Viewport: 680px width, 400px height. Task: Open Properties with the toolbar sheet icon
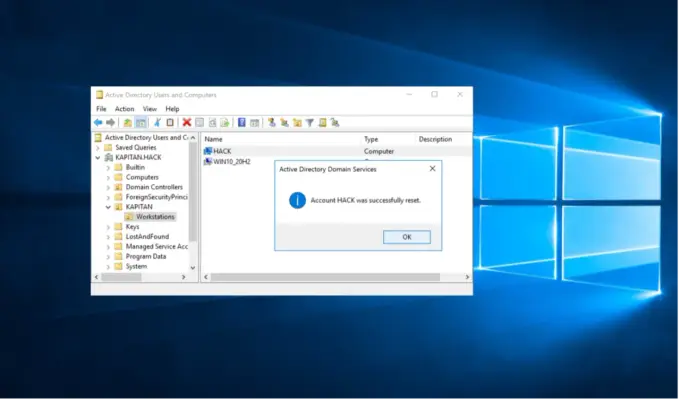point(199,123)
